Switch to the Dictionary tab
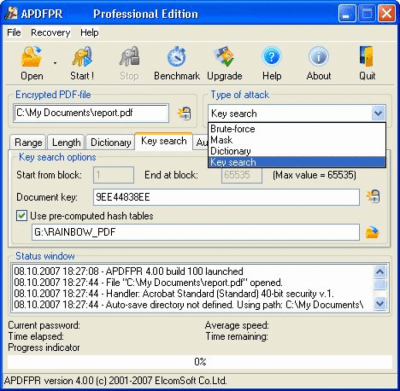The image size is (400, 391). click(110, 143)
